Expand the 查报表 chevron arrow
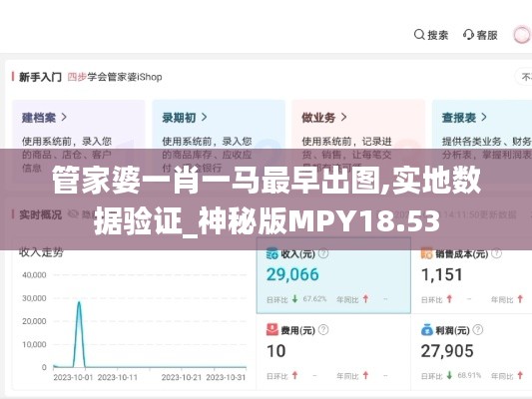532x399 pixels. click(x=484, y=118)
